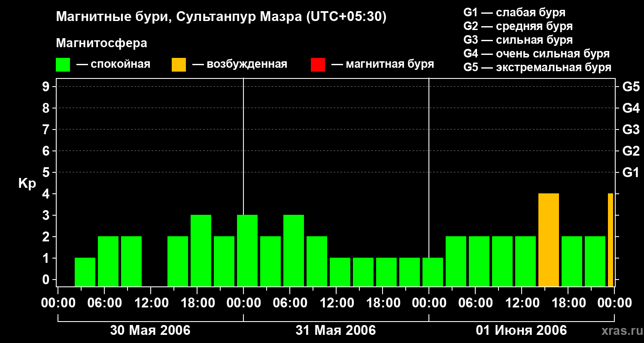Image resolution: width=644 pixels, height=343 pixels.
Task: Click the "G1" label on the right axis
Action: (631, 172)
